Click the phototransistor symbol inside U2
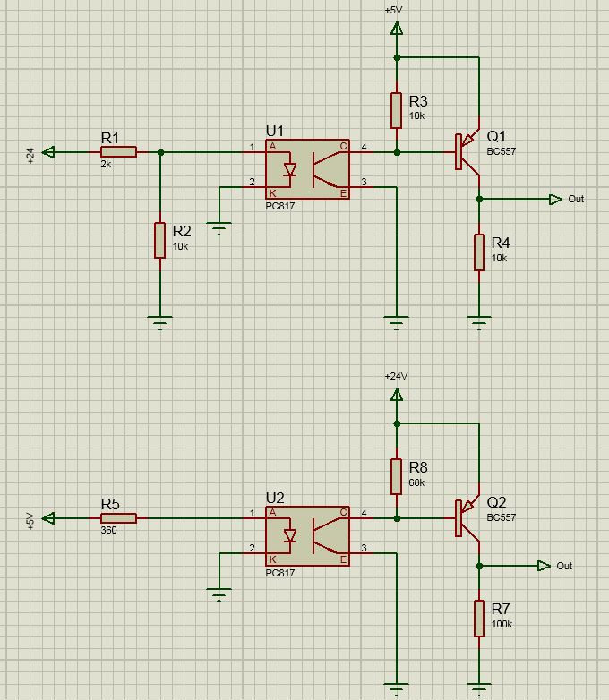 click(325, 535)
